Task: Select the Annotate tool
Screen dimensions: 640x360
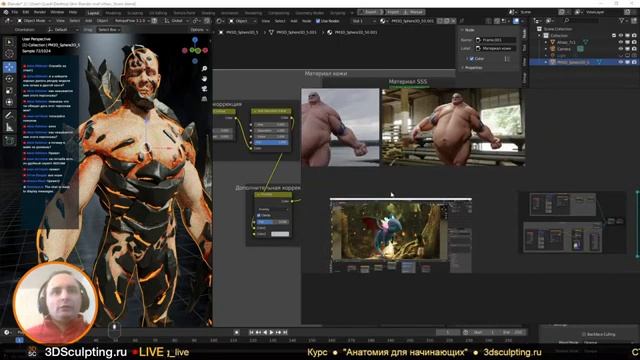Action: tap(9, 116)
